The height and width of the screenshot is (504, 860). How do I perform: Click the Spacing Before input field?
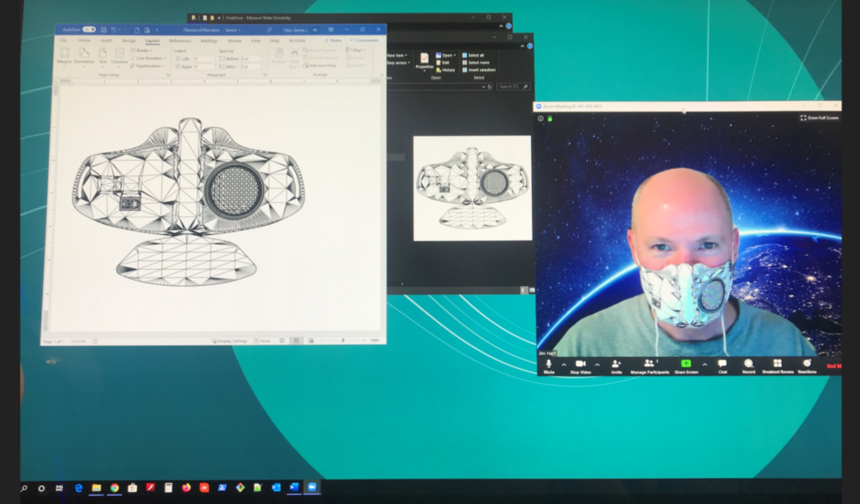click(x=252, y=58)
